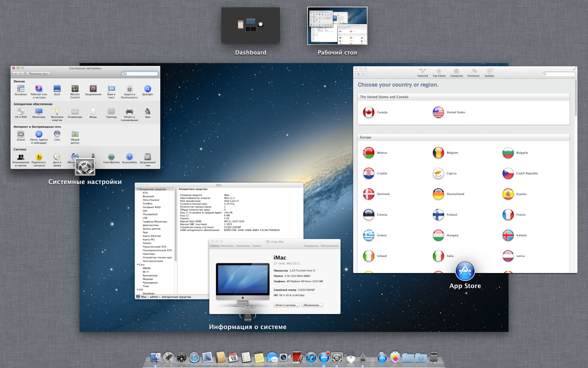Select Thunderbolt in hardware tree list
Image resolution: width=588 pixels, height=368 pixels.
pos(150,214)
